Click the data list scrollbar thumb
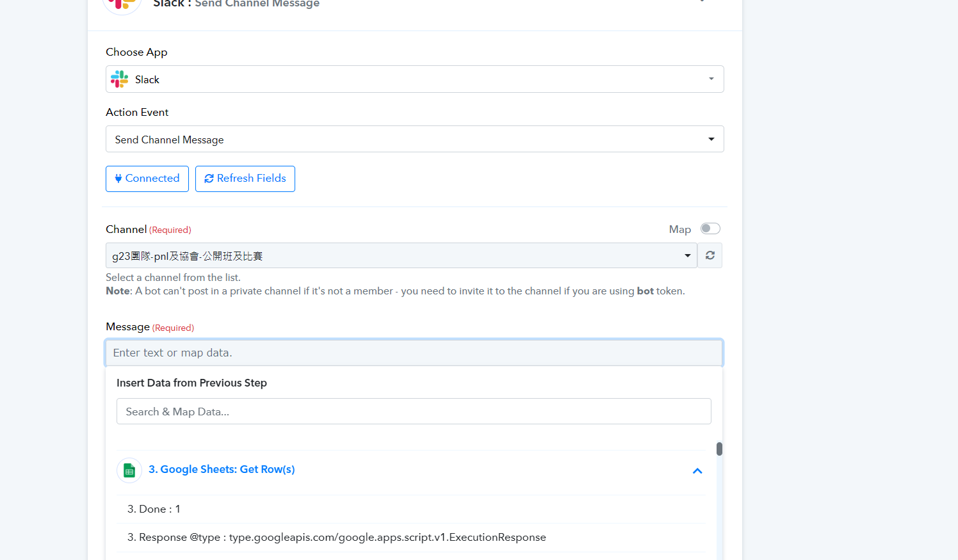The image size is (958, 560). tap(720, 449)
